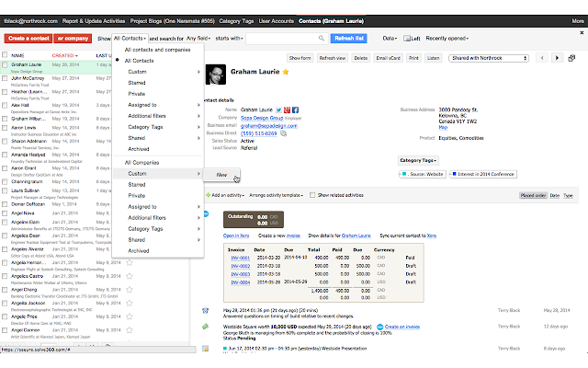
Task: Check the Angel Nava row checkbox
Action: [5, 213]
